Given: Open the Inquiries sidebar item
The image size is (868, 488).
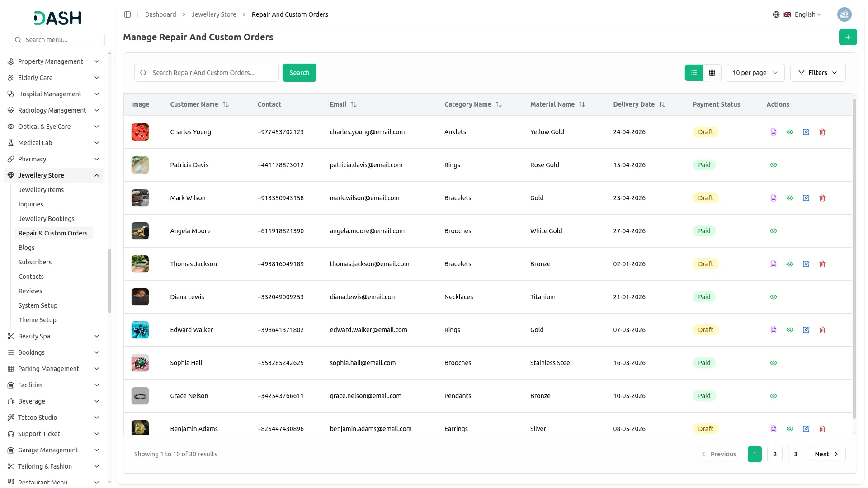Looking at the screenshot, I should (31, 204).
